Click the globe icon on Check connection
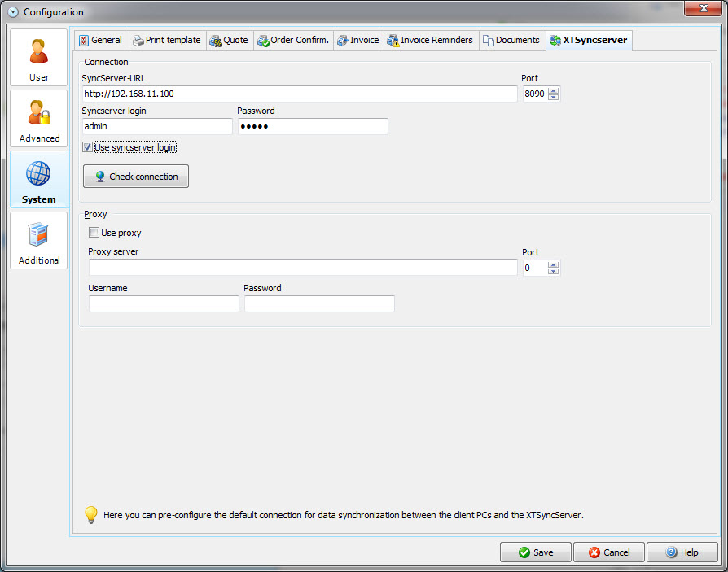The width and height of the screenshot is (728, 572). pyautogui.click(x=99, y=176)
